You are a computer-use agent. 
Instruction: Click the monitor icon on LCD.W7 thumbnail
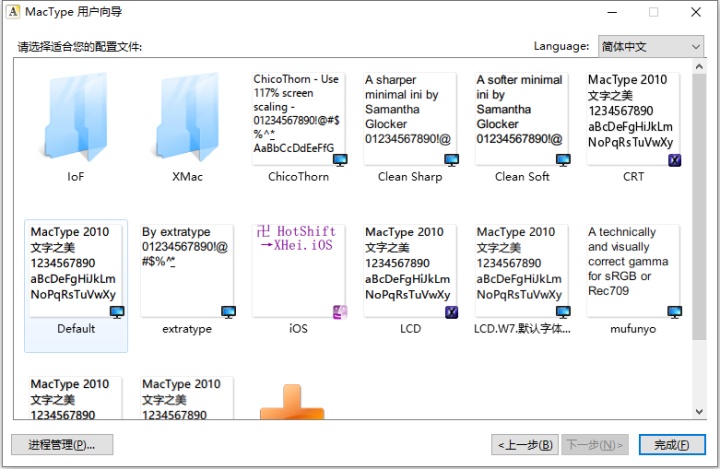pyautogui.click(x=563, y=312)
